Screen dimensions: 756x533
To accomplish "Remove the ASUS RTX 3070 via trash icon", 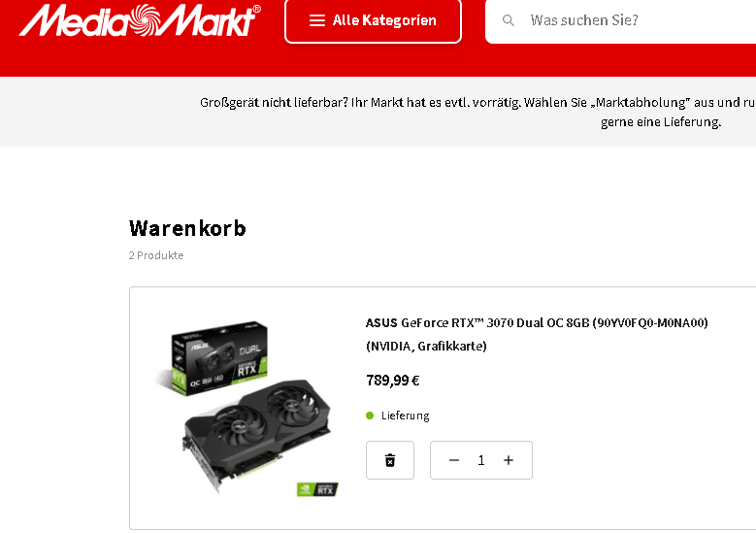I will tap(390, 460).
